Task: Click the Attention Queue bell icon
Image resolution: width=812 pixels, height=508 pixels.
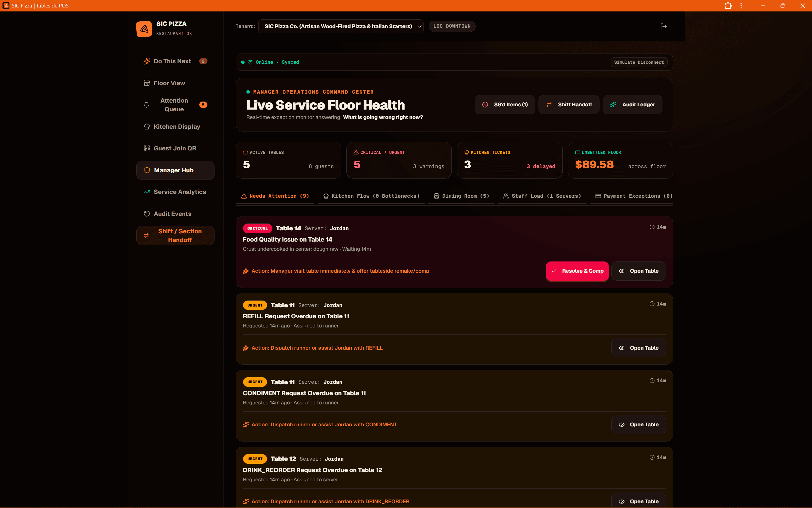Action: pos(146,105)
